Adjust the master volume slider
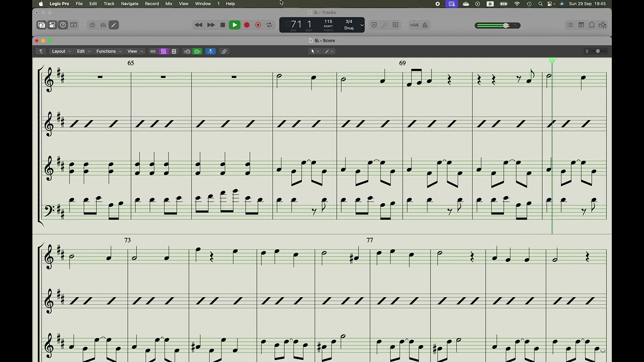This screenshot has width=644, height=362. [x=498, y=26]
